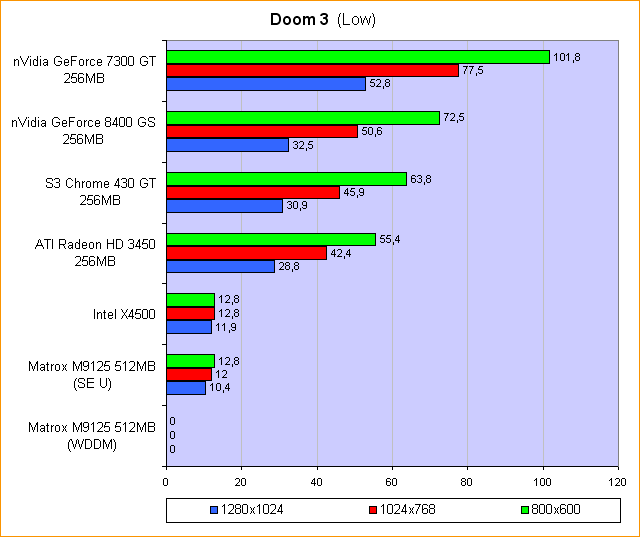Select the '800x600' legend label
The height and width of the screenshot is (537, 640).
[556, 510]
